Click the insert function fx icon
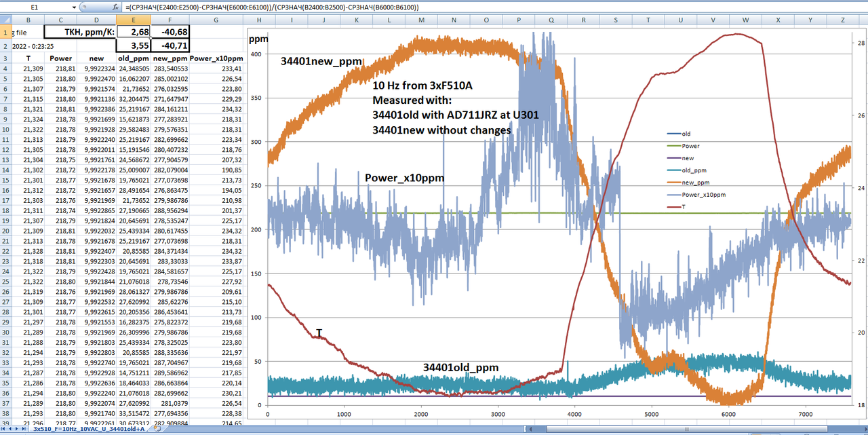This screenshot has height=435, width=868. [x=115, y=7]
